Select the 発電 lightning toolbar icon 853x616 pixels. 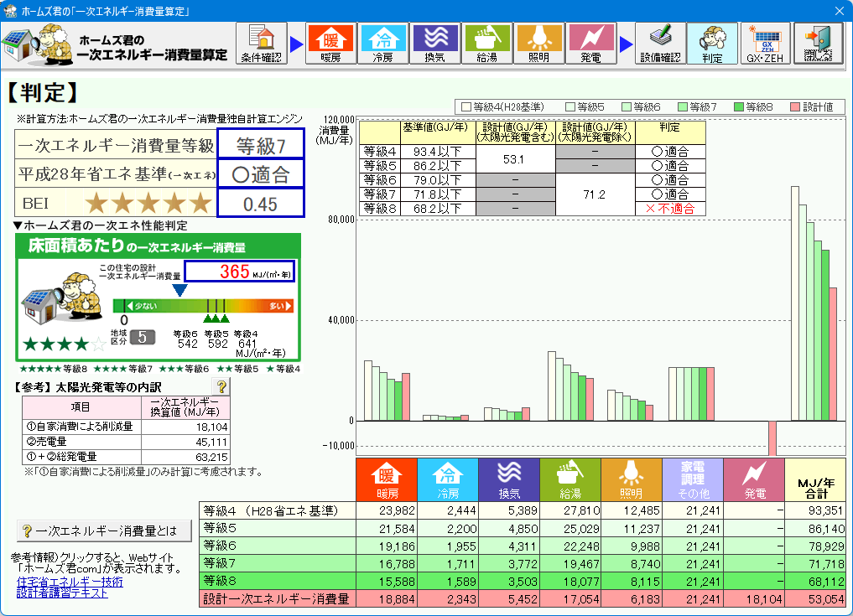590,44
